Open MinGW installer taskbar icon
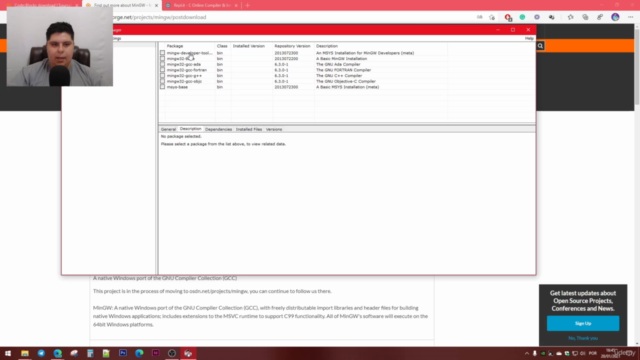 tap(188, 353)
